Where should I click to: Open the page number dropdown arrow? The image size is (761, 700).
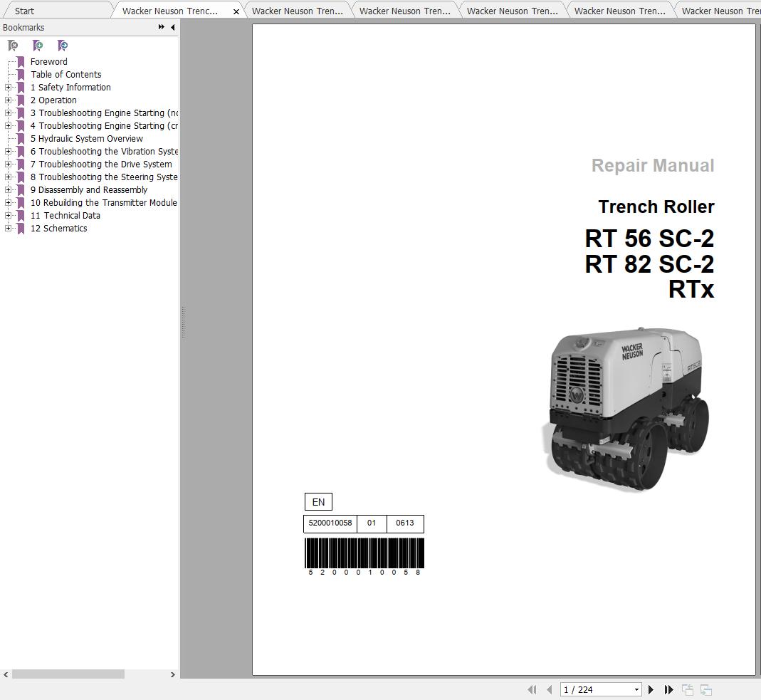click(x=636, y=690)
